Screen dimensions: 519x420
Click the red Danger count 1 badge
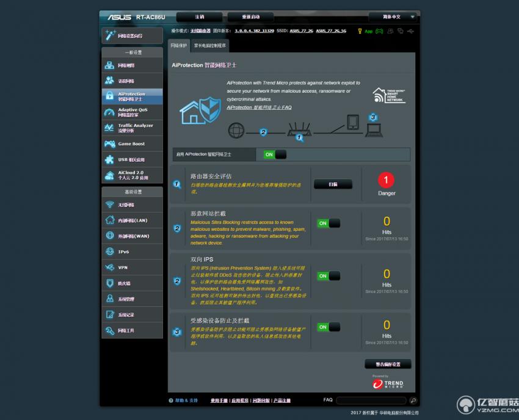(387, 180)
